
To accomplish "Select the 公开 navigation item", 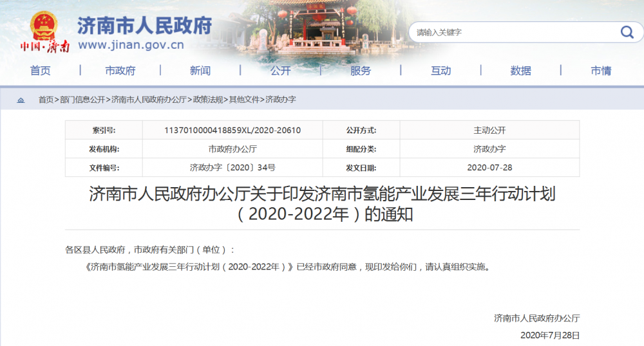I will [x=281, y=71].
